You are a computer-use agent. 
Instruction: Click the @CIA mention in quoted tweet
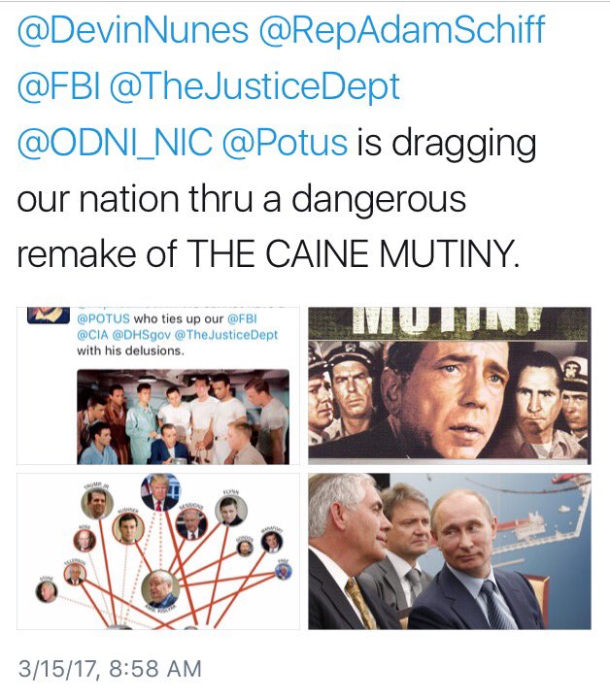pyautogui.click(x=92, y=335)
